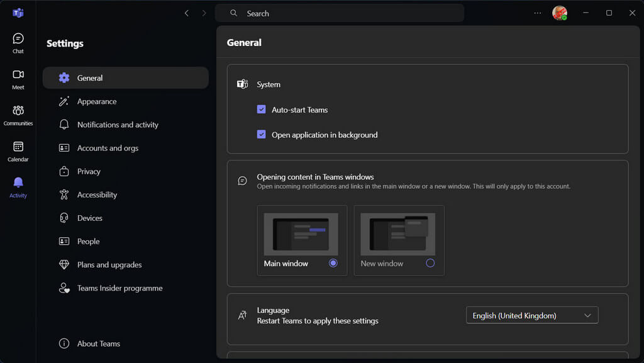Click the System section heading text
Screen dimensions: 644x363
(x=269, y=84)
